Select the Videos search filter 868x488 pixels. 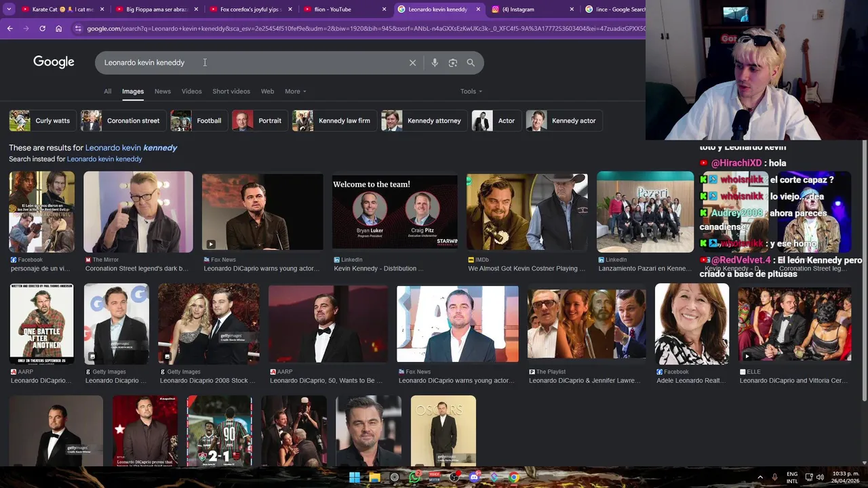(191, 91)
